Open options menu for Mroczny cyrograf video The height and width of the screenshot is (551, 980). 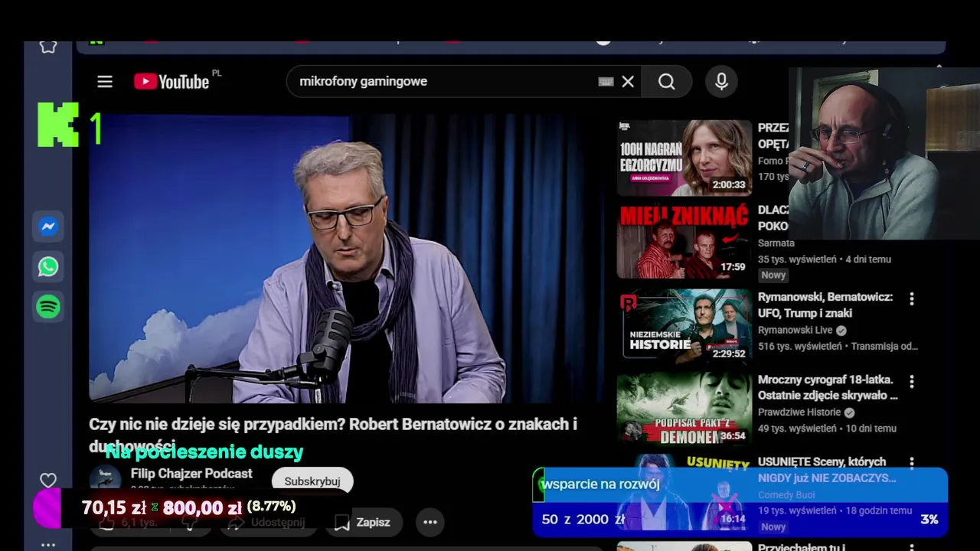(911, 381)
